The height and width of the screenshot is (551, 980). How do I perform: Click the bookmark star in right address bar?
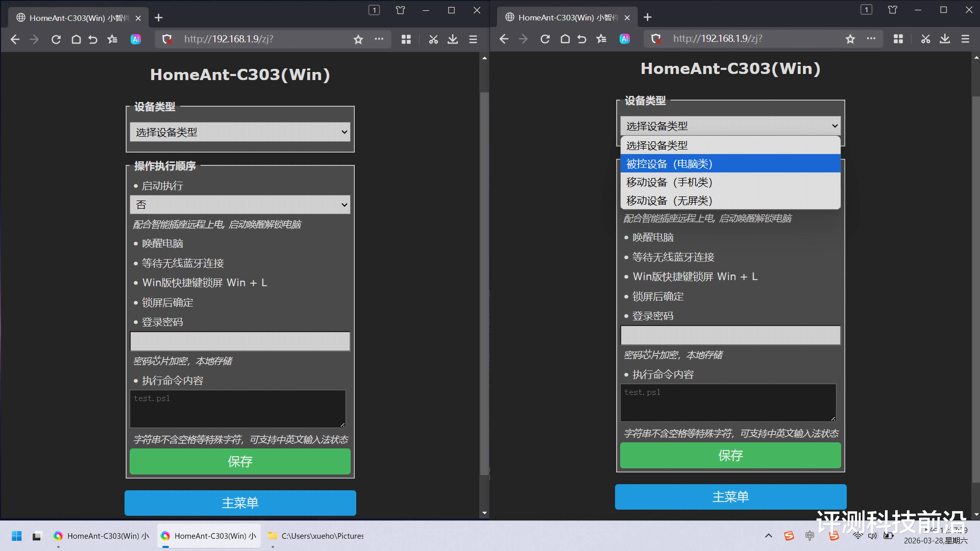850,39
